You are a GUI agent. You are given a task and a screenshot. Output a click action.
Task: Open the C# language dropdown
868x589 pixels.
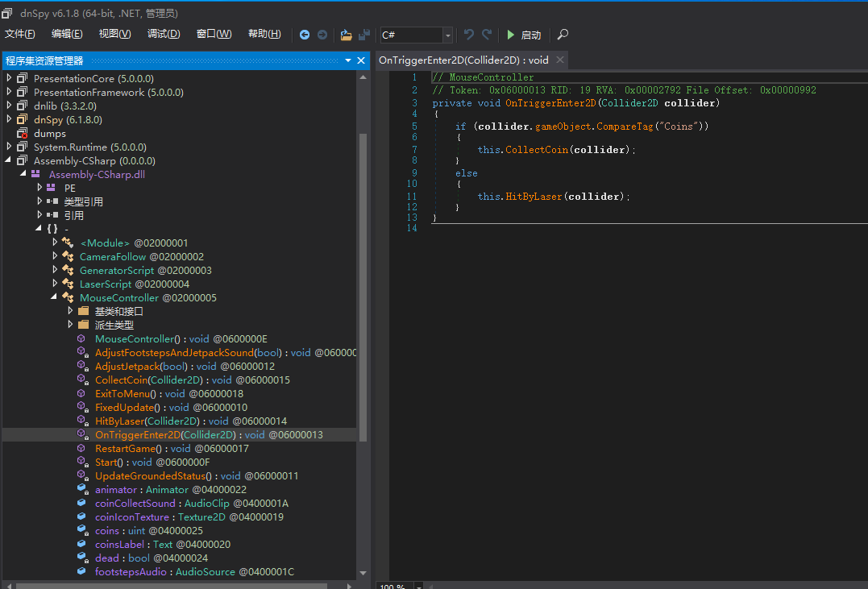[447, 35]
